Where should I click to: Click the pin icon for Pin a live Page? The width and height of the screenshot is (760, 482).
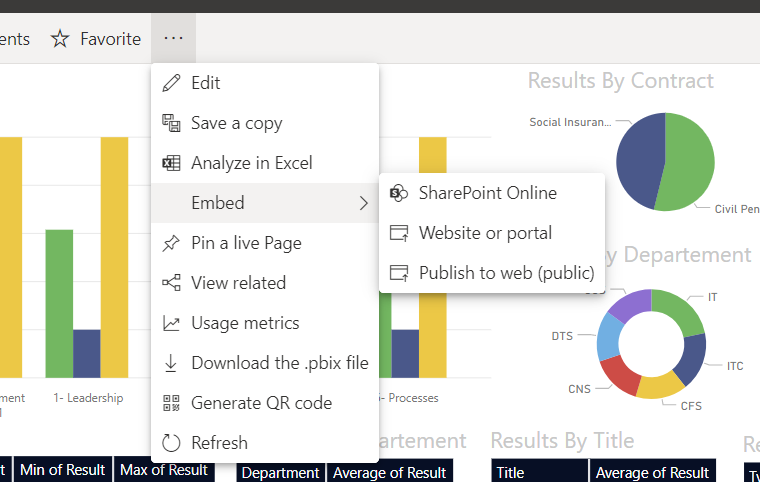171,243
